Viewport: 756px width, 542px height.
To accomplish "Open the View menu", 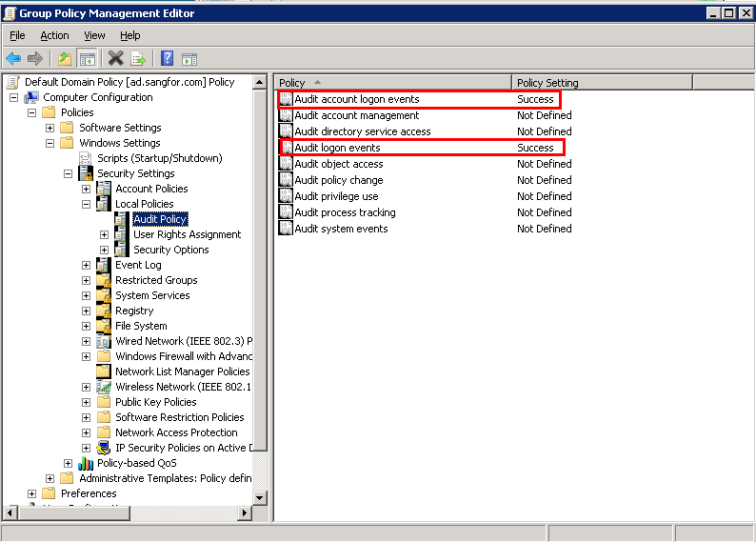I will click(94, 35).
